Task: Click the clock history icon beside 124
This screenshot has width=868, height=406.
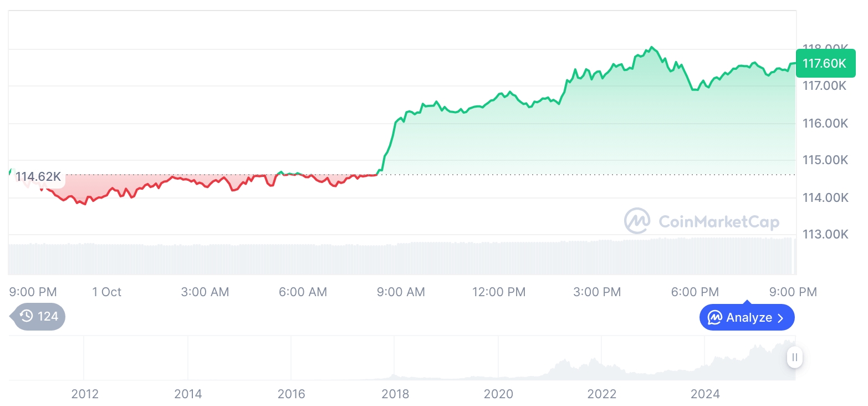Action: click(x=26, y=317)
